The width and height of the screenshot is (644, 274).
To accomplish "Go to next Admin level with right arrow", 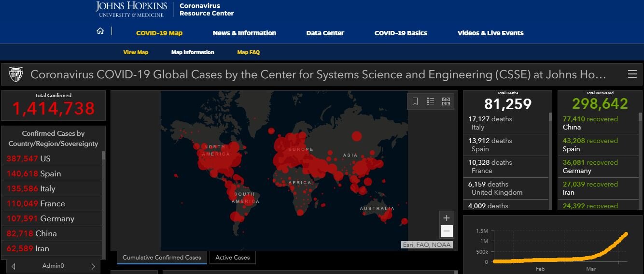I will click(x=93, y=266).
